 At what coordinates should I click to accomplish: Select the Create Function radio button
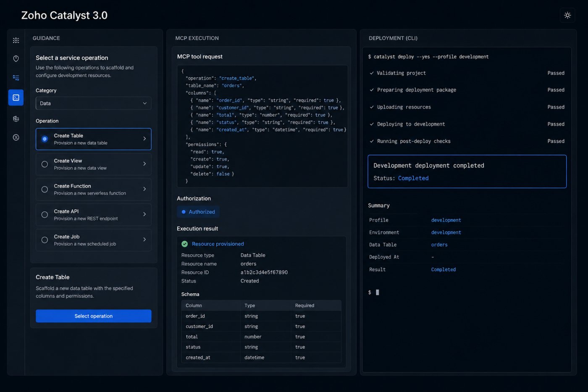(45, 189)
